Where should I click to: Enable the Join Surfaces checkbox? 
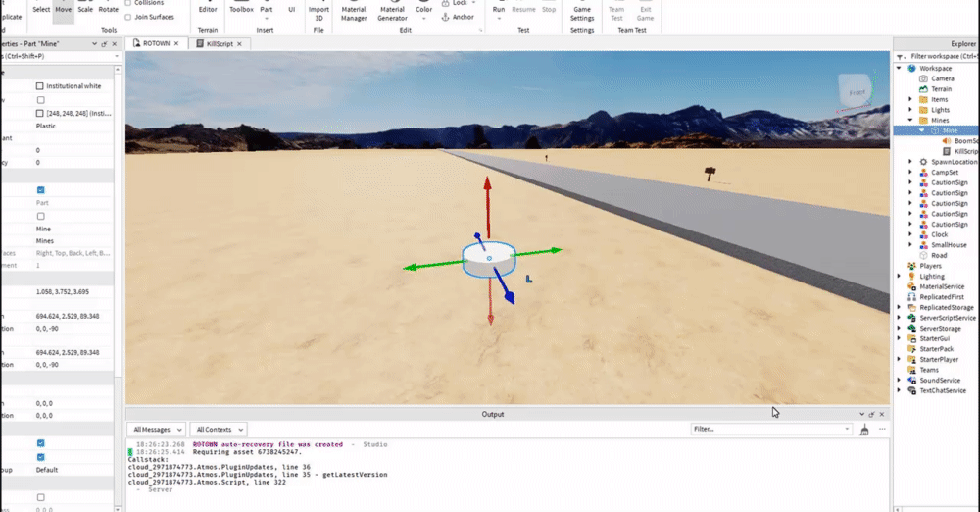point(128,17)
